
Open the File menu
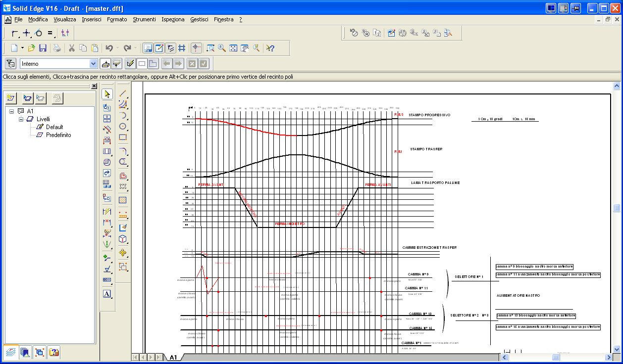tap(18, 19)
